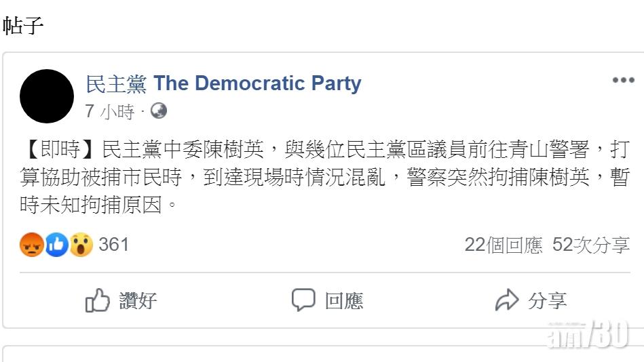The width and height of the screenshot is (644, 362).
Task: Open the three-dot post options menu
Action: point(623,81)
